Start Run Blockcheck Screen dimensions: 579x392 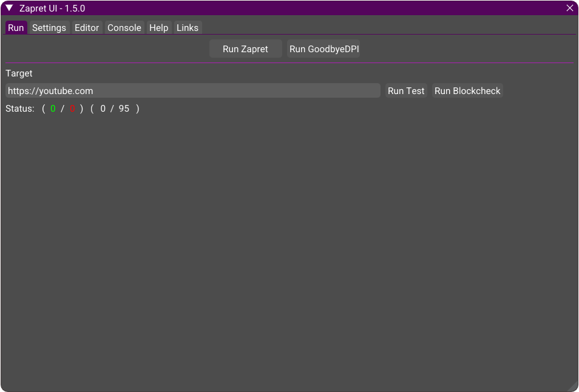click(467, 91)
